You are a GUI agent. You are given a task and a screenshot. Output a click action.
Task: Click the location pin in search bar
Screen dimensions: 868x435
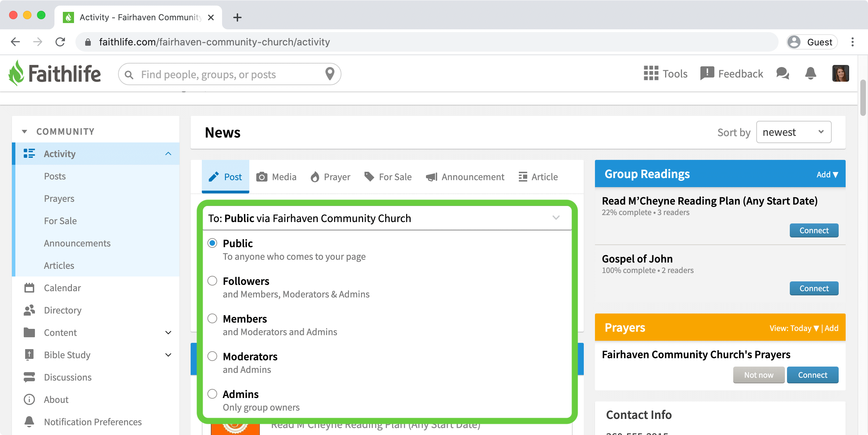pyautogui.click(x=330, y=74)
